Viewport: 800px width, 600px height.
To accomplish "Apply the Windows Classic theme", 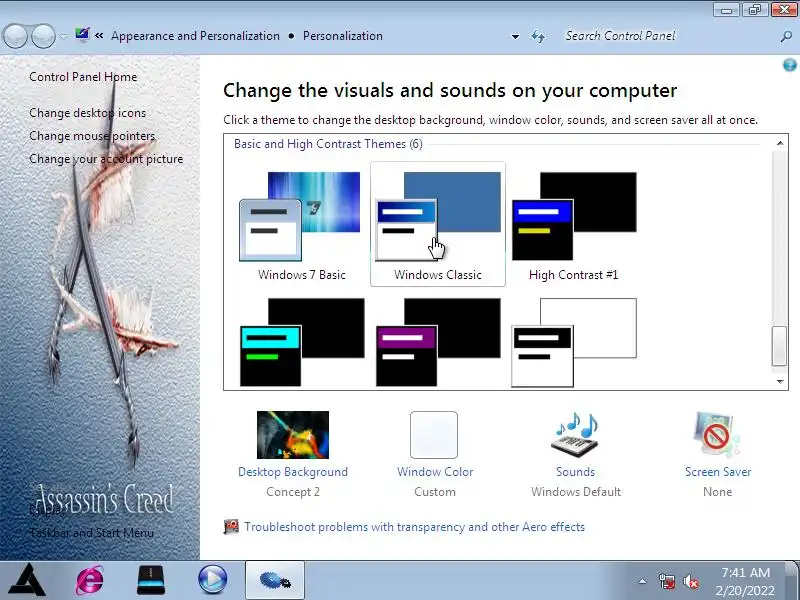I will pos(438,226).
